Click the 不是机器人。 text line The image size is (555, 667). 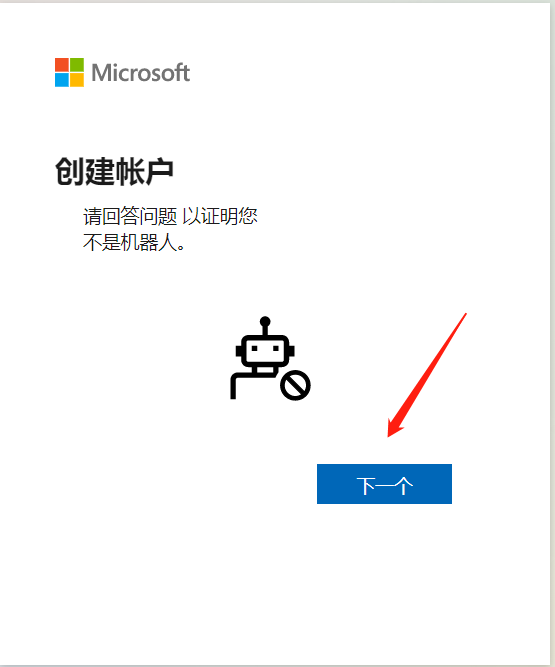coord(134,242)
